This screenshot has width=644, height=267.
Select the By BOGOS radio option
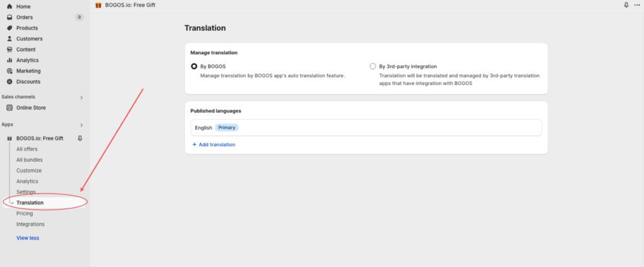click(194, 66)
